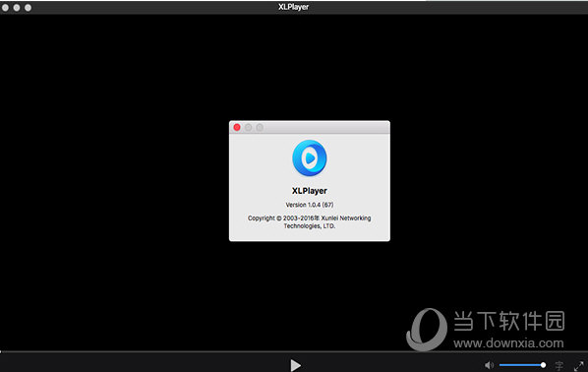Click the XLPlayer logo in About dialog
The width and height of the screenshot is (588, 372).
click(310, 158)
